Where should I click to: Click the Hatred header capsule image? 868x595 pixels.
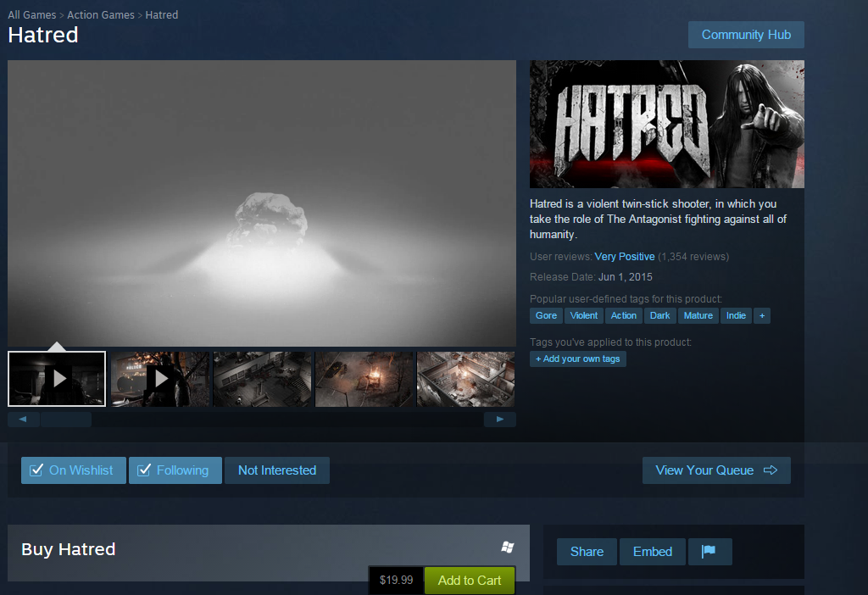pos(667,124)
